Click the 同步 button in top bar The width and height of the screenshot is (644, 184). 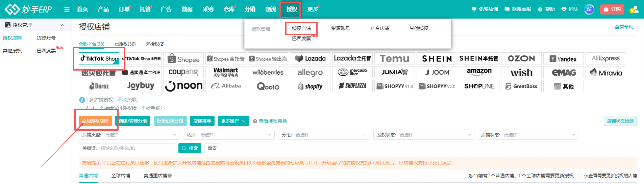[x=570, y=9]
